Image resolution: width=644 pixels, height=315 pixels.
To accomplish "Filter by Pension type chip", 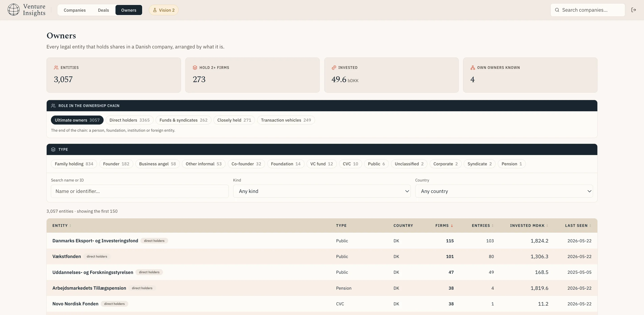I will [511, 164].
